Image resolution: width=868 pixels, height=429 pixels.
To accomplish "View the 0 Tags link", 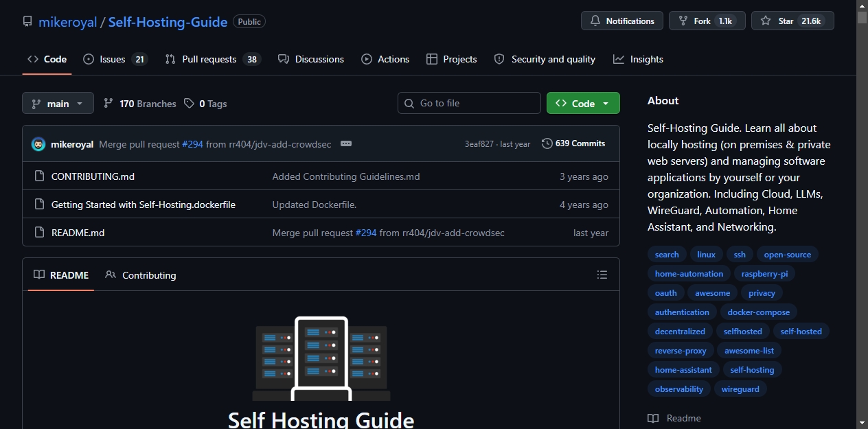I will pyautogui.click(x=205, y=104).
